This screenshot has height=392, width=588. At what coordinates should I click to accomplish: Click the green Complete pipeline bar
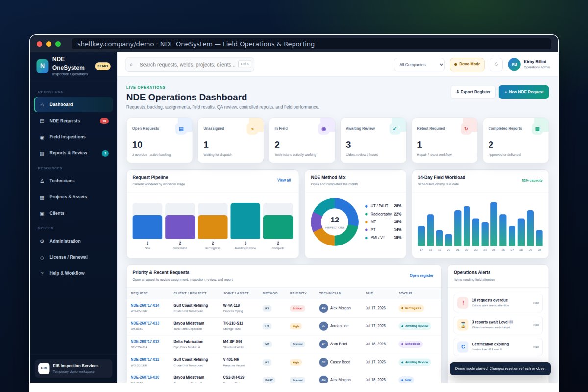(x=278, y=227)
